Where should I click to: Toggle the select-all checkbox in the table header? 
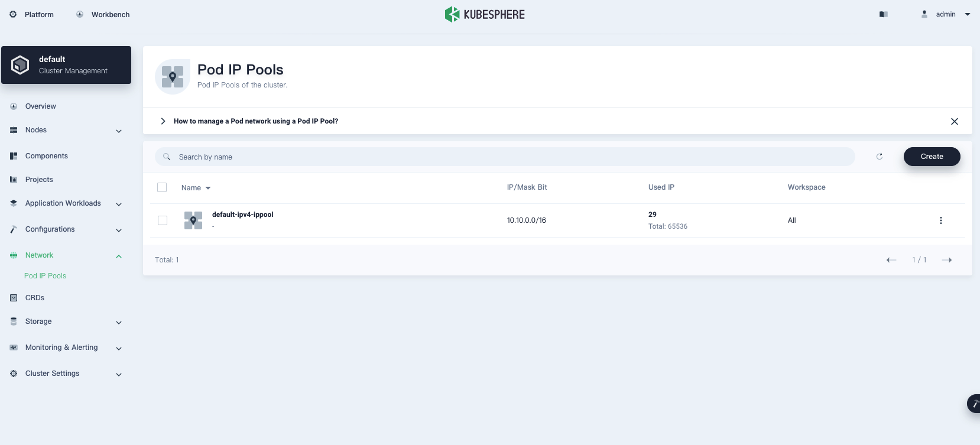[162, 187]
